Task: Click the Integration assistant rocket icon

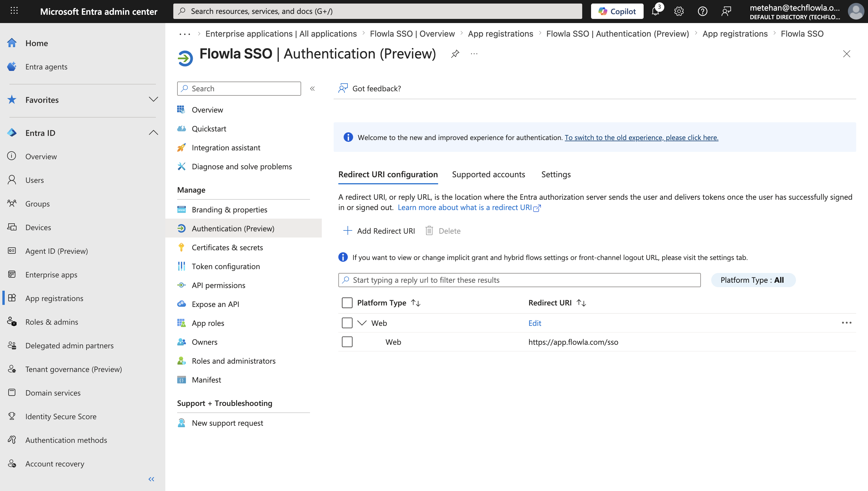Action: [x=181, y=147]
